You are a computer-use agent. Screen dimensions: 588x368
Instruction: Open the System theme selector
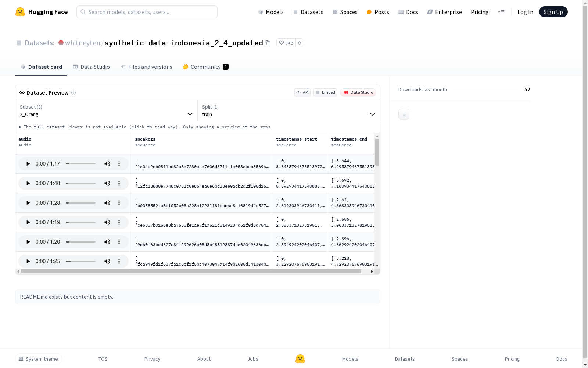coord(39,359)
